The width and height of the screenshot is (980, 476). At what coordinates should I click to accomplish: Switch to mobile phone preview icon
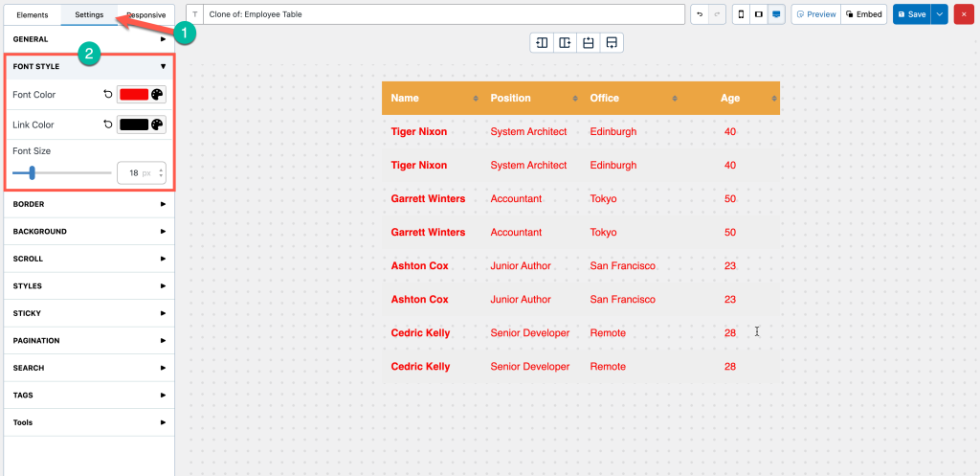coord(741,14)
